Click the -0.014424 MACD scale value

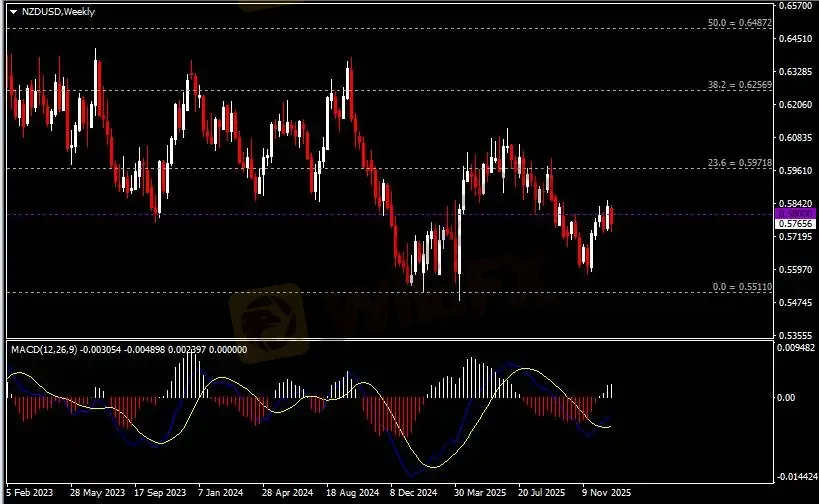pyautogui.click(x=798, y=477)
